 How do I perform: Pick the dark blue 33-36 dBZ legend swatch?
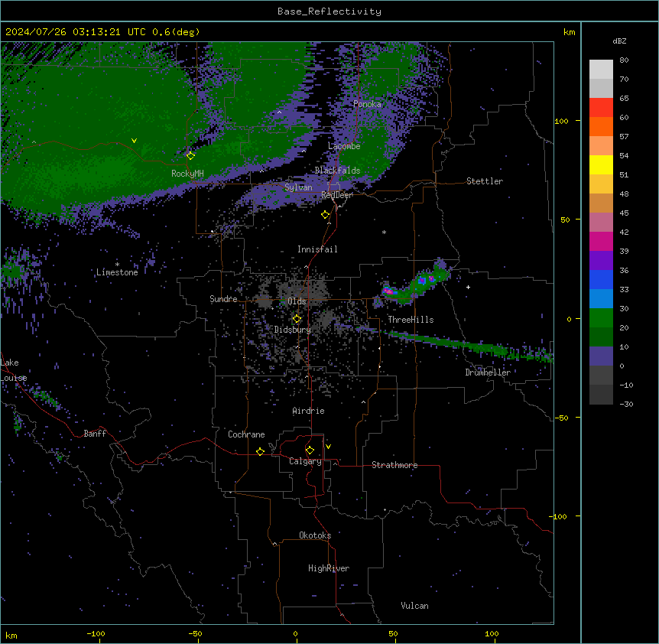click(601, 279)
